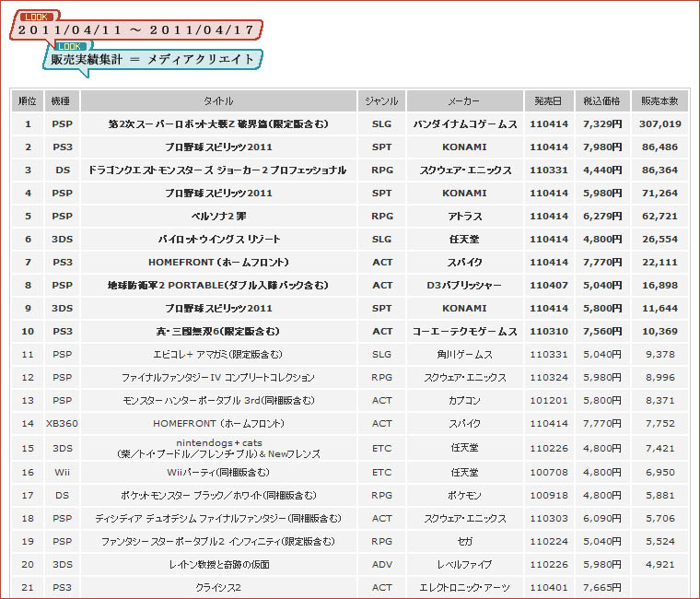Click the 販売本数 column header

659,101
